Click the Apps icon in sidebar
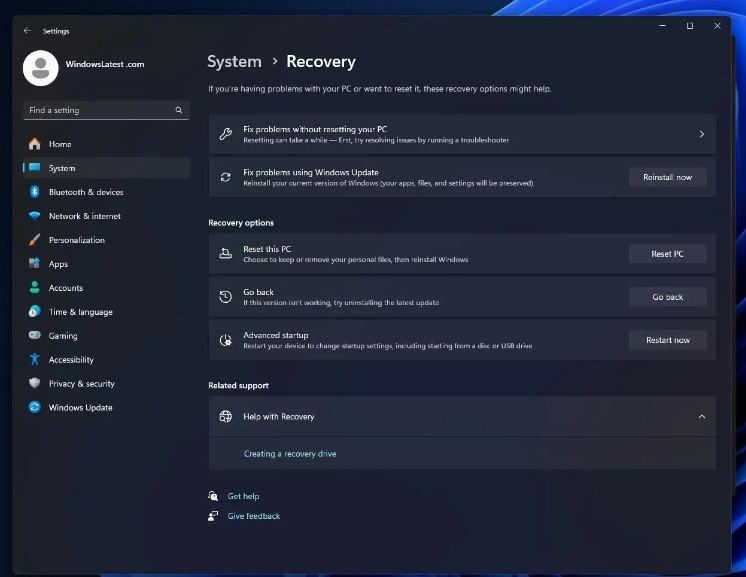746x577 pixels. pyautogui.click(x=35, y=264)
